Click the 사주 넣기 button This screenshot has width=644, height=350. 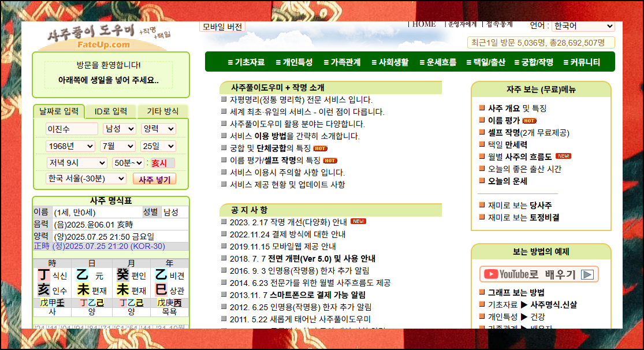click(154, 180)
